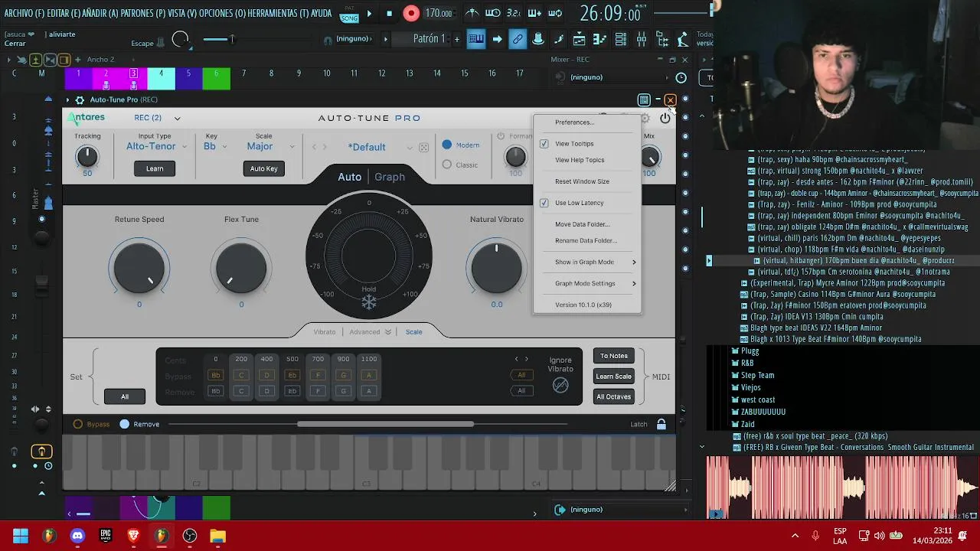Screen dimensions: 980x551
Task: Click the keyboard range scrollbar below the scale panel
Action: pos(385,424)
